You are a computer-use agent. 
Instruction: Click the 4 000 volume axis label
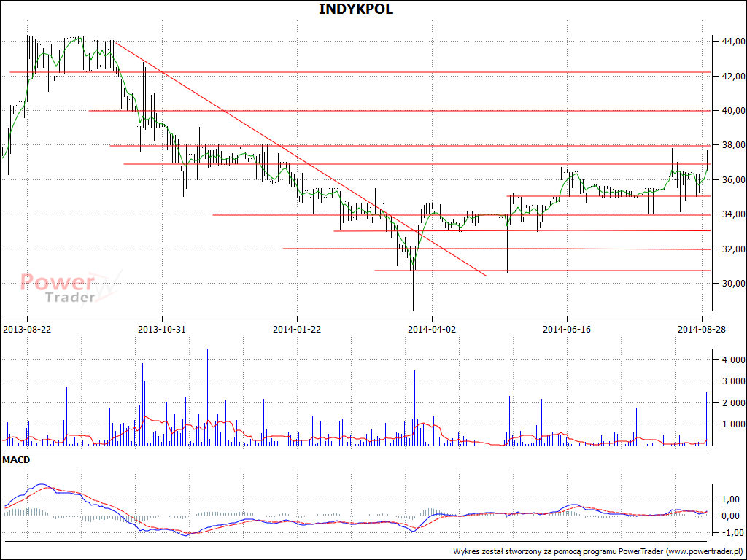point(733,360)
